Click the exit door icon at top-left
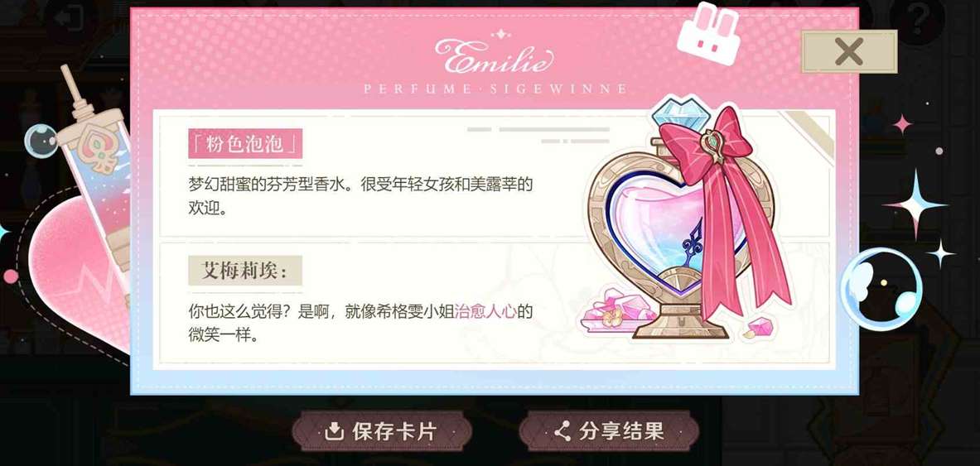The image size is (980, 466). tap(70, 19)
